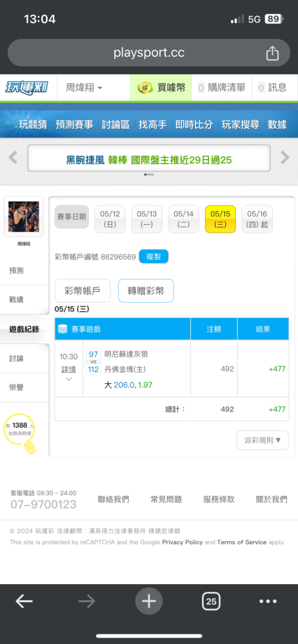Select the 05/14 (二) date tab
Viewport: 298px width, 644px height.
(x=184, y=219)
